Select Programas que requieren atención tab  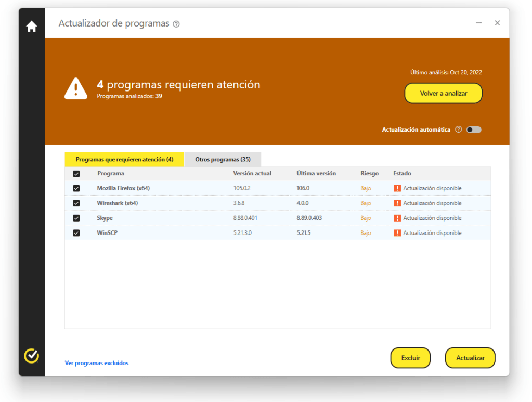tap(124, 160)
